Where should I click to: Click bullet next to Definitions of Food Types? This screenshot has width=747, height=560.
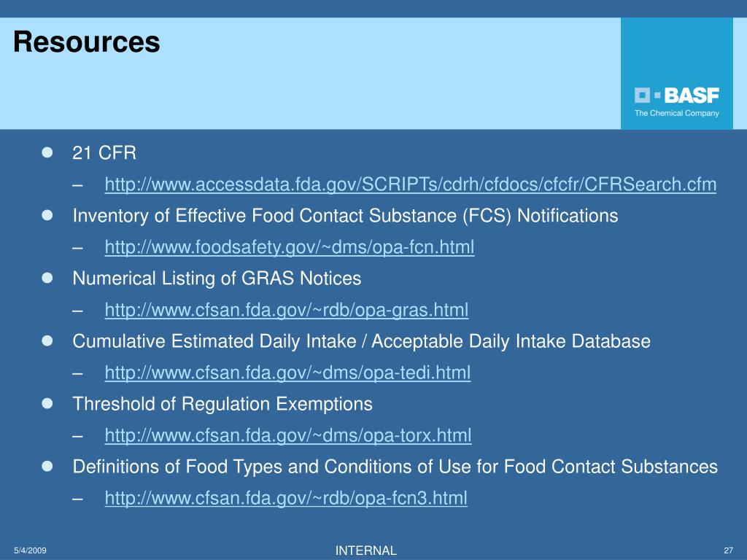click(47, 466)
